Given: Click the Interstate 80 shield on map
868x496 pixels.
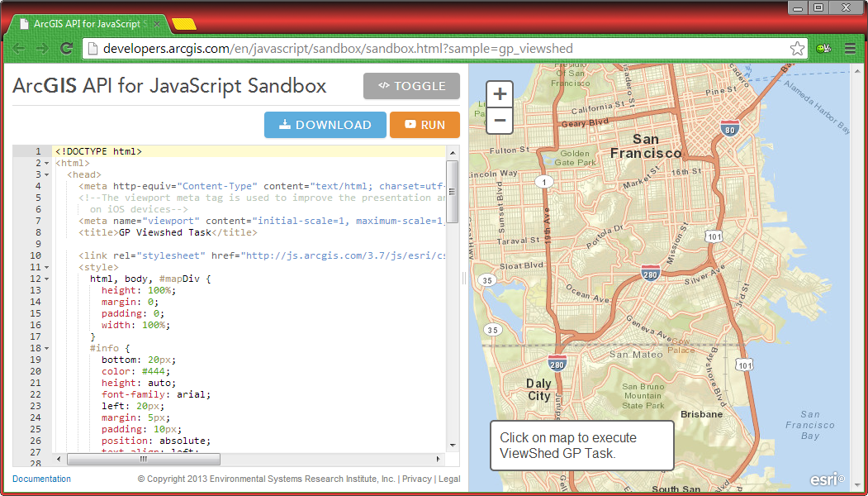Looking at the screenshot, I should 730,128.
